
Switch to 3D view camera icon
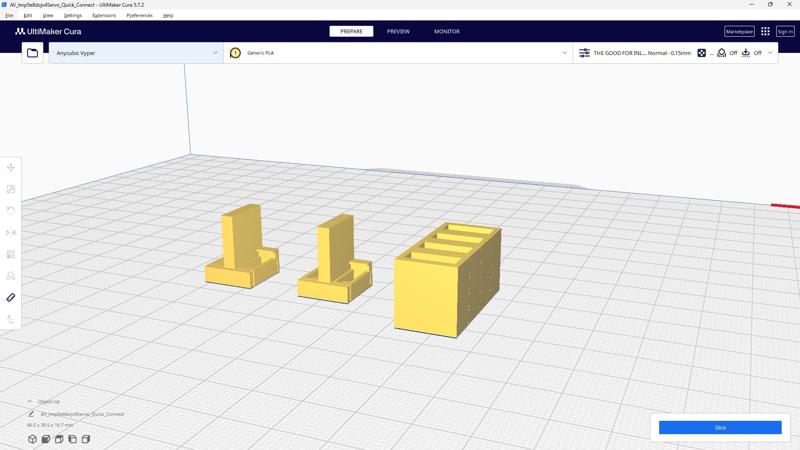pyautogui.click(x=32, y=439)
